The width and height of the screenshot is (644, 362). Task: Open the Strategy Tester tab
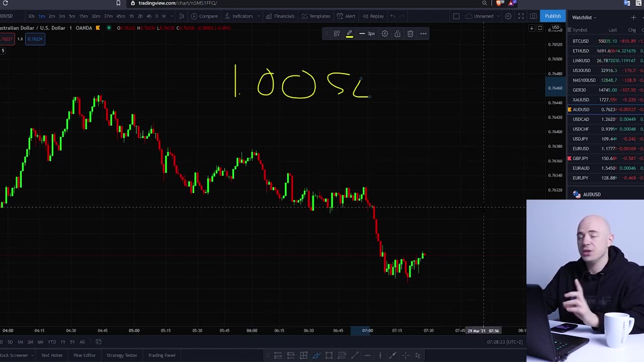tap(122, 355)
